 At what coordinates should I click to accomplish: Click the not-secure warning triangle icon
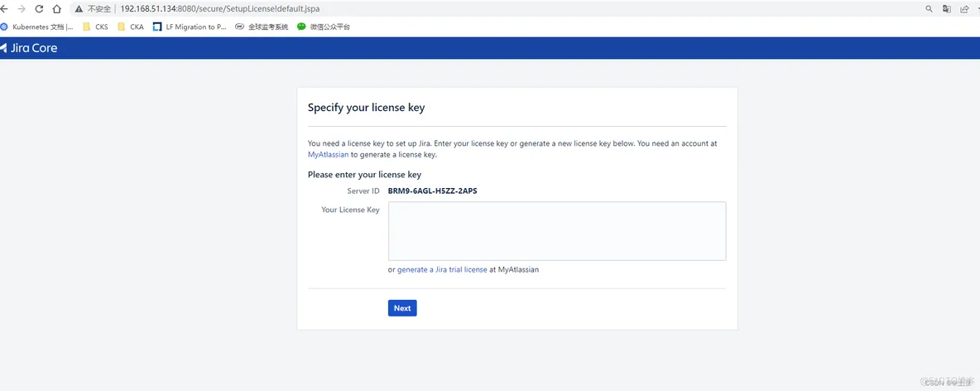click(x=79, y=9)
